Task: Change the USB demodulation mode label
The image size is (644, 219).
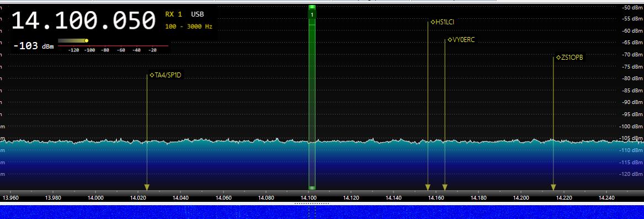Action: [197, 14]
